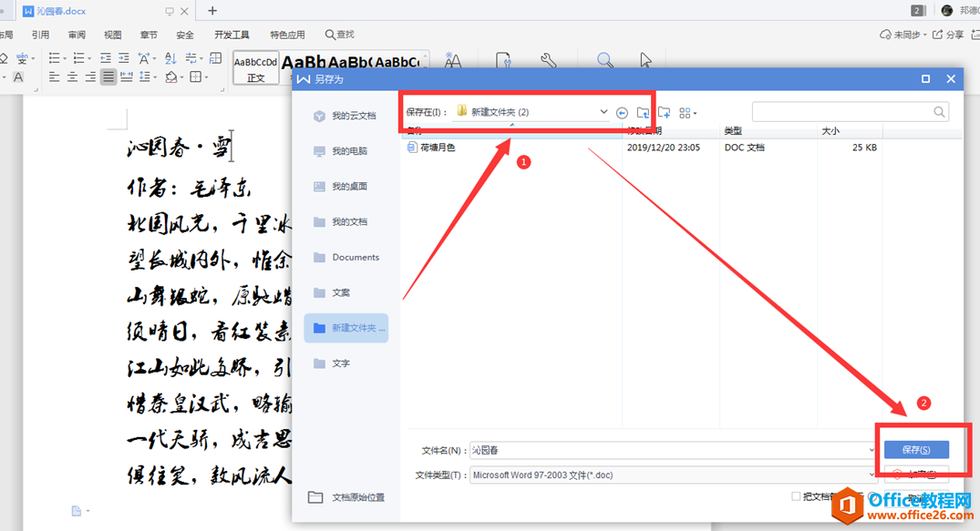Click 文档原始位置 at sidebar bottom

(x=347, y=497)
